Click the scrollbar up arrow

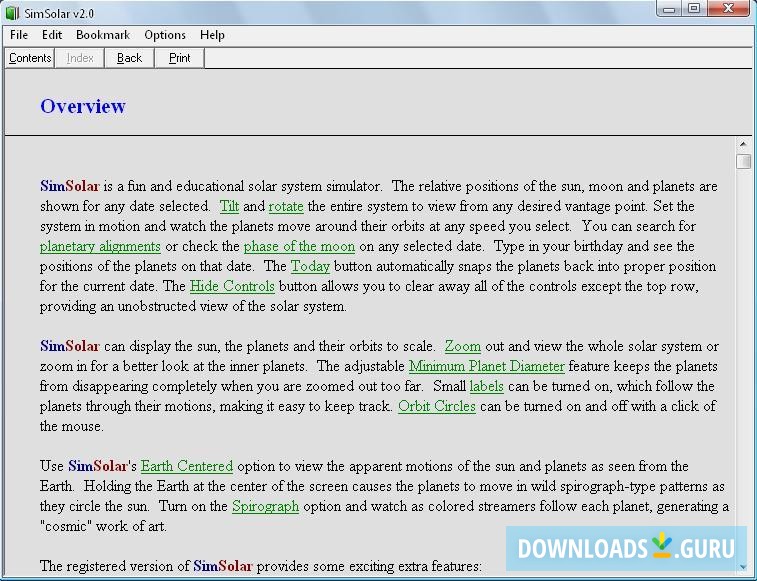(x=743, y=144)
